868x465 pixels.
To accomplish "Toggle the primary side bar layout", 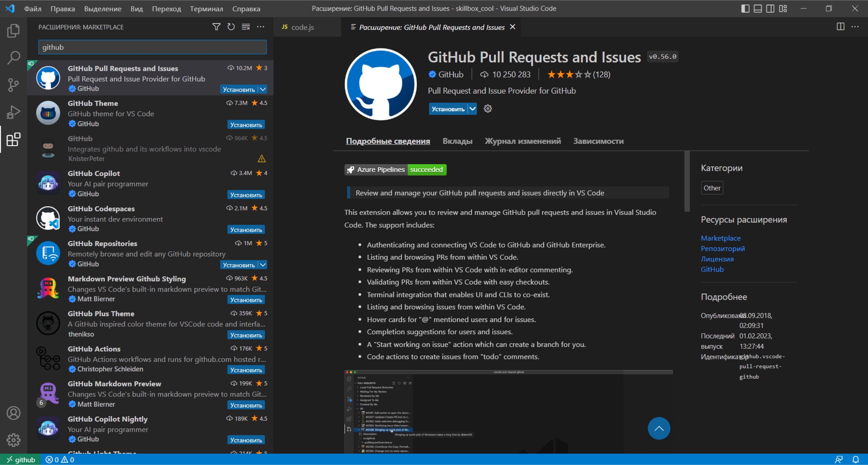I will pos(745,8).
